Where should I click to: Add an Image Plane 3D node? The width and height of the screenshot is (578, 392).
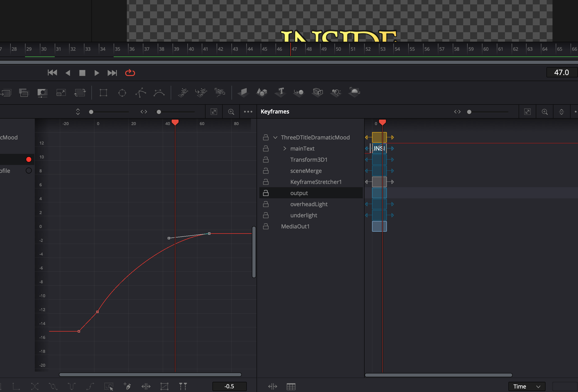[243, 93]
